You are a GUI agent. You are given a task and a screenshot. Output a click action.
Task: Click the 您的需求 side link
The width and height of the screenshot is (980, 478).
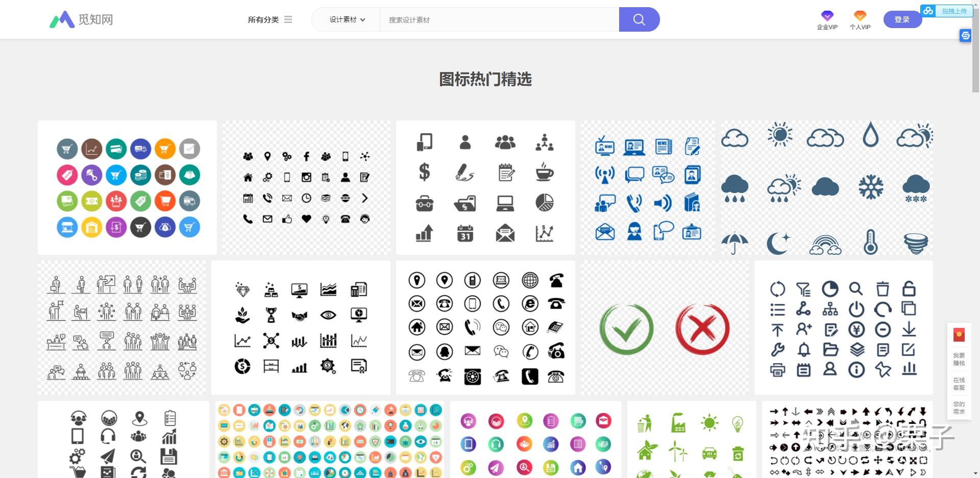[x=959, y=408]
